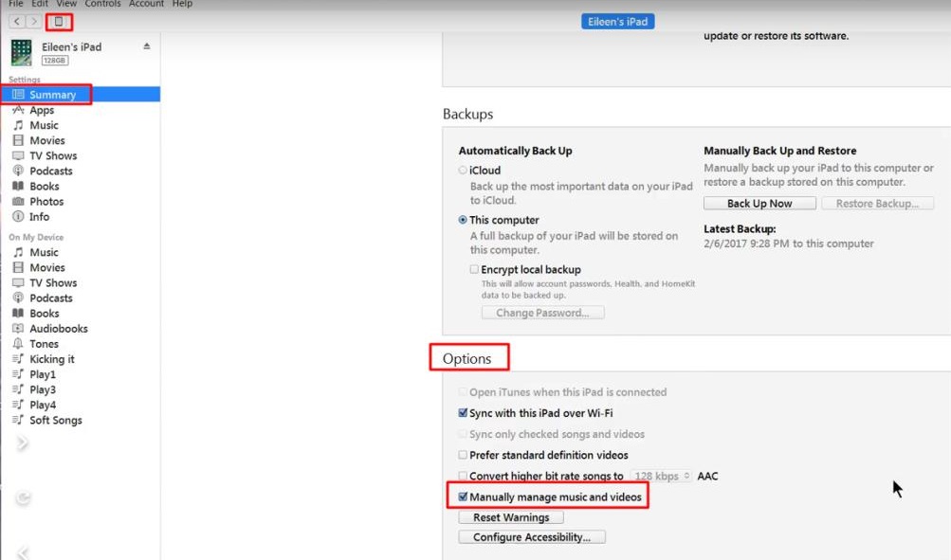Click the Eileen's iPad thumbnail
Image resolution: width=951 pixels, height=560 pixels.
pyautogui.click(x=21, y=53)
